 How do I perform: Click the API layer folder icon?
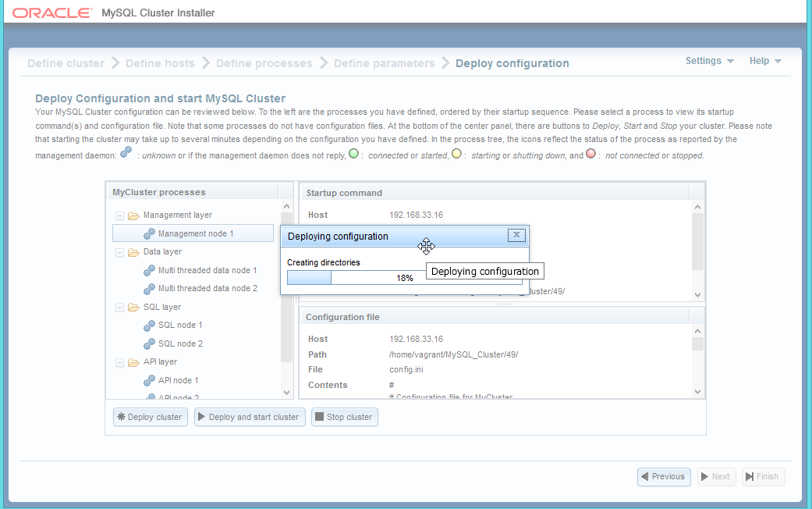tap(133, 362)
